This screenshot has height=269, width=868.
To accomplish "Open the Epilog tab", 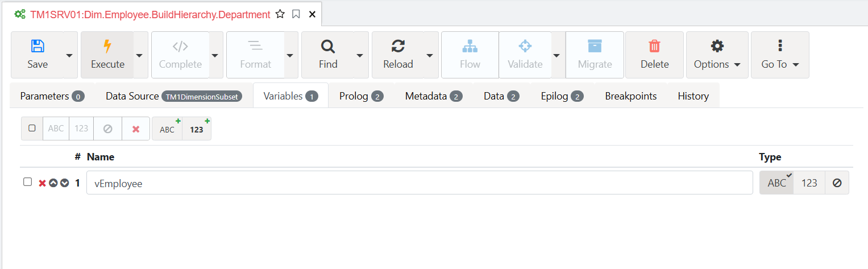I will click(x=562, y=96).
